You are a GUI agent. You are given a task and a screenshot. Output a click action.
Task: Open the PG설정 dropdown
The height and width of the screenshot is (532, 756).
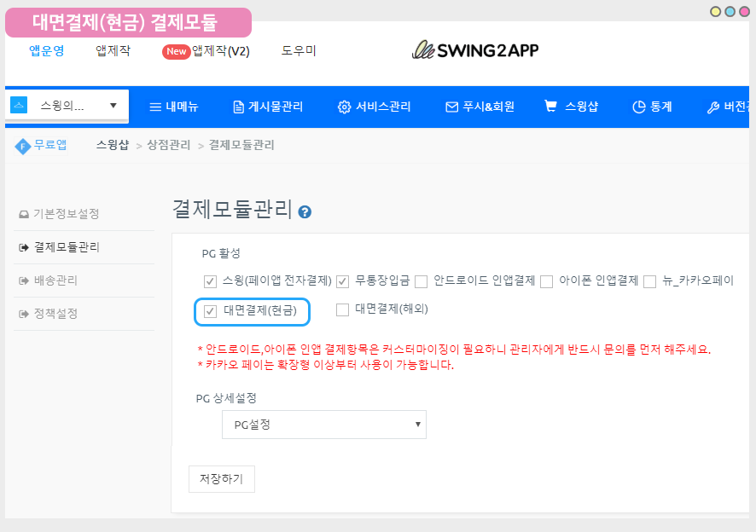tap(323, 425)
